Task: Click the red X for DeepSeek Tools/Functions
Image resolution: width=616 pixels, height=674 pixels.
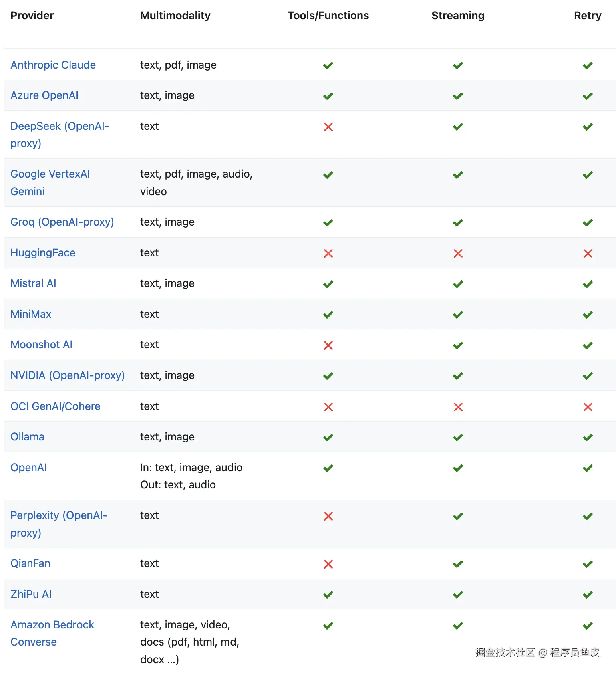Action: tap(328, 127)
